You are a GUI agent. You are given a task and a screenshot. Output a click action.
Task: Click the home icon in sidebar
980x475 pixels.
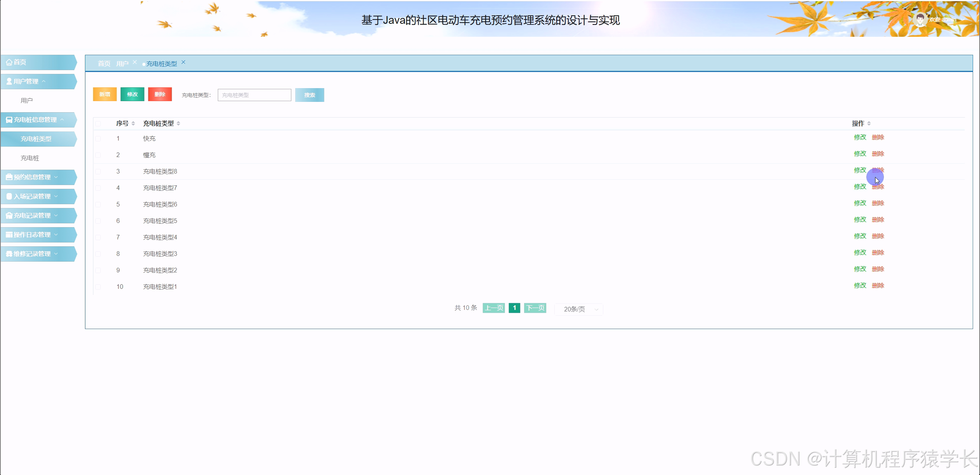pos(9,62)
